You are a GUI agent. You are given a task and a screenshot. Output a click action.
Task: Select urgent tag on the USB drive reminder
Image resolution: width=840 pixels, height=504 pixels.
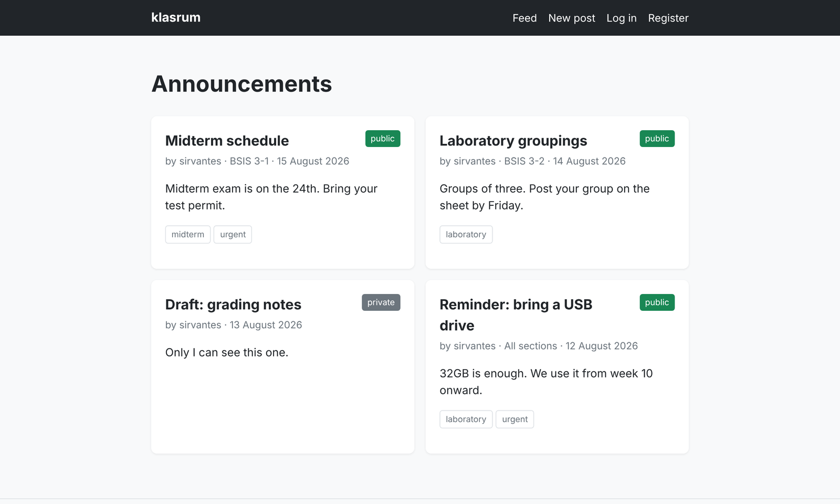515,419
